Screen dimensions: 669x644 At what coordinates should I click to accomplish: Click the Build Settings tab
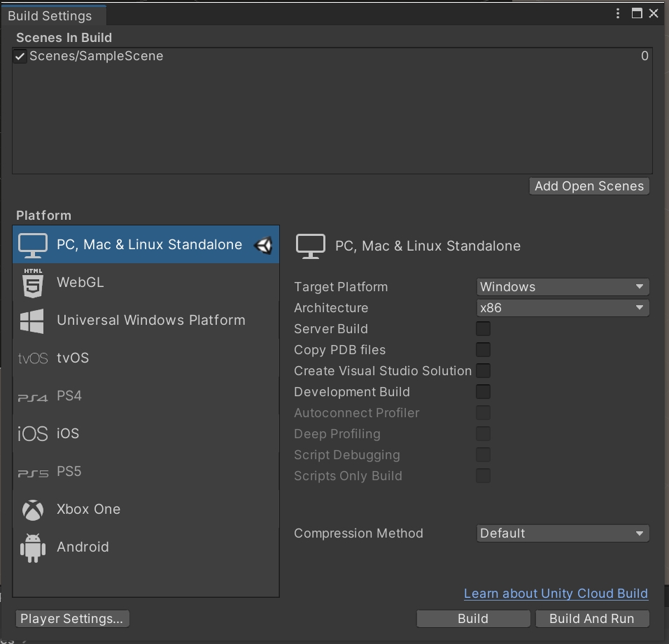point(50,15)
